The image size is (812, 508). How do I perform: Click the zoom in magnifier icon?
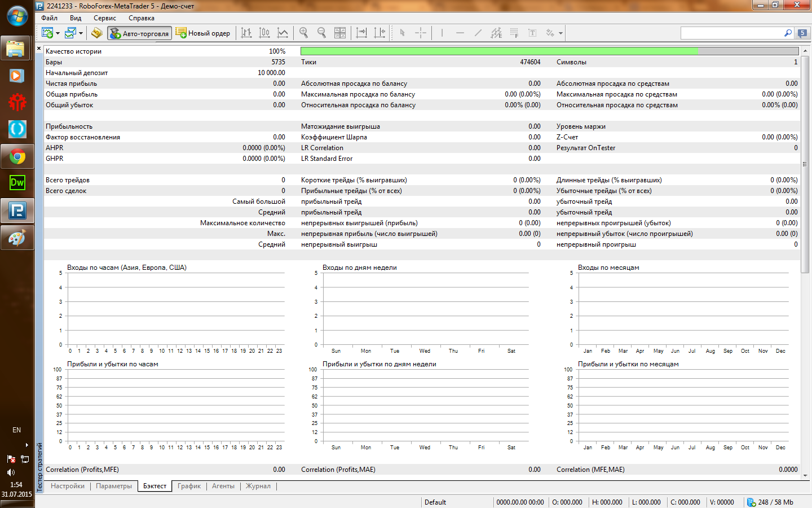[303, 33]
